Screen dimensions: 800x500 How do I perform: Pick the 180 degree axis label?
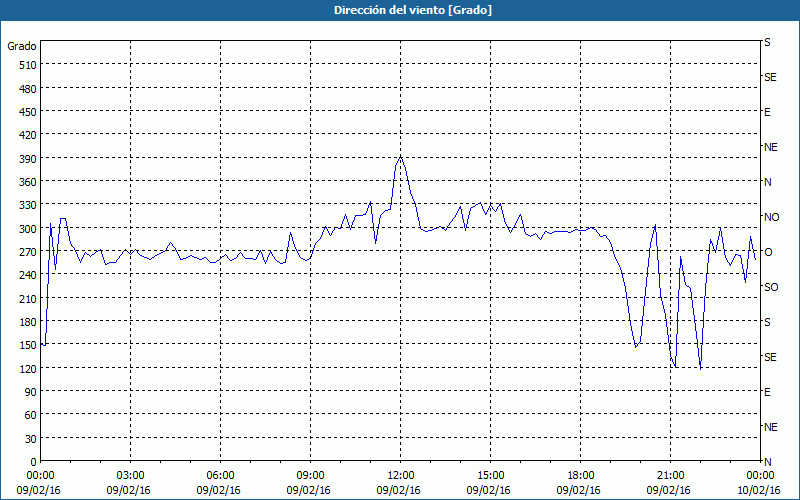click(28, 322)
